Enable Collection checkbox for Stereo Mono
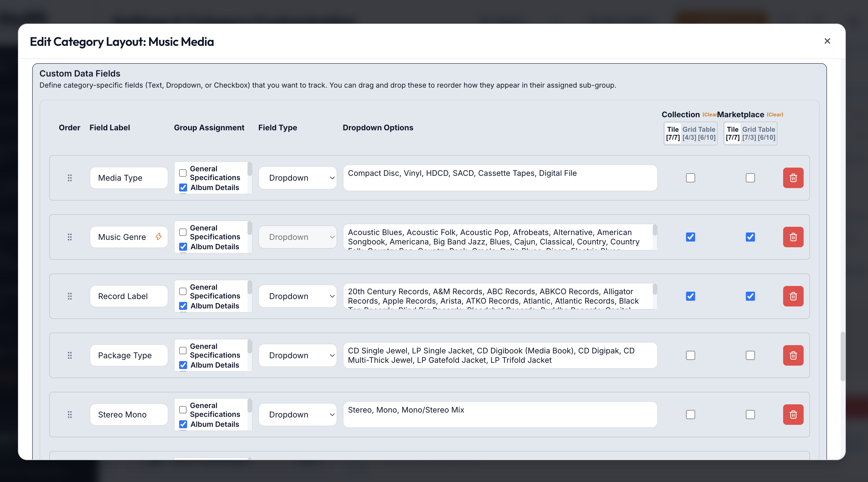This screenshot has height=482, width=868. 690,414
